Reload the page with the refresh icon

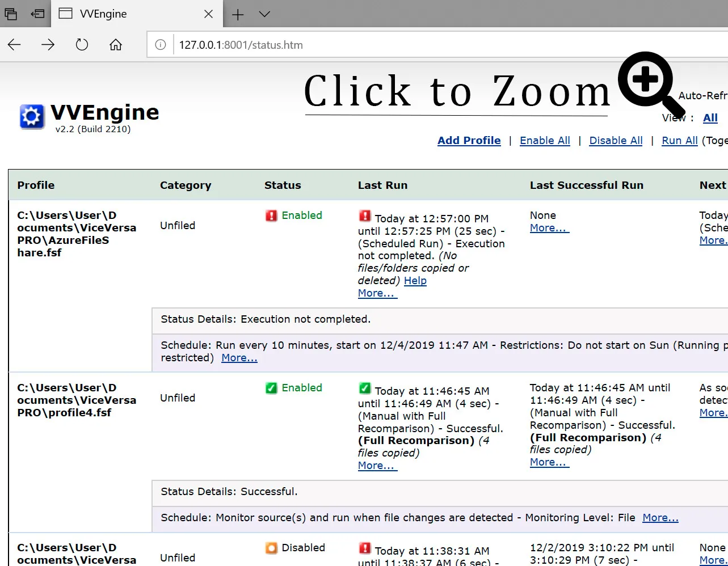tap(82, 45)
